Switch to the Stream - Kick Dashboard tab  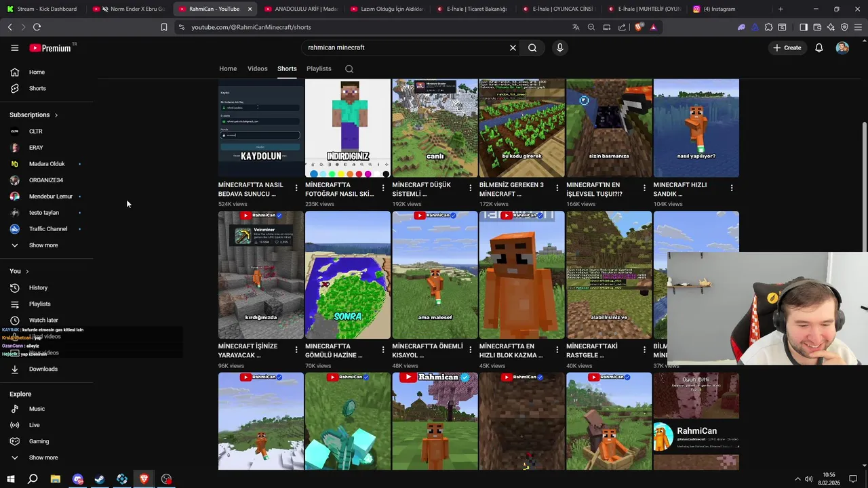(43, 9)
